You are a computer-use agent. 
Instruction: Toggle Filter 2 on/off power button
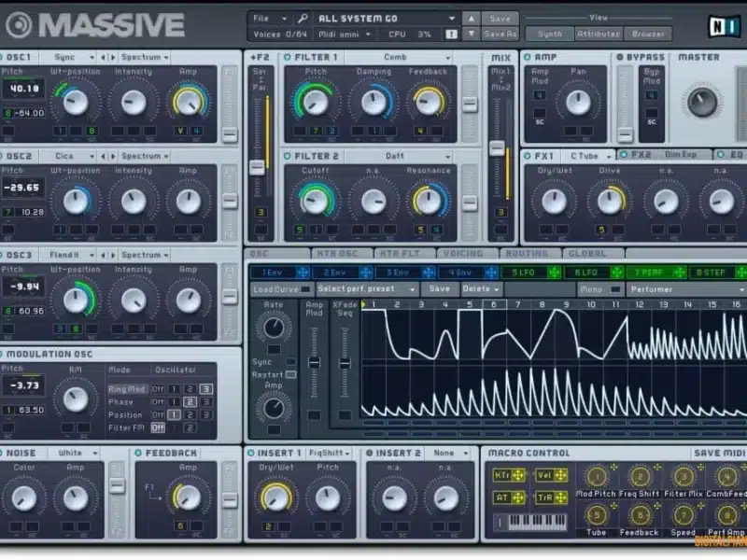(288, 156)
